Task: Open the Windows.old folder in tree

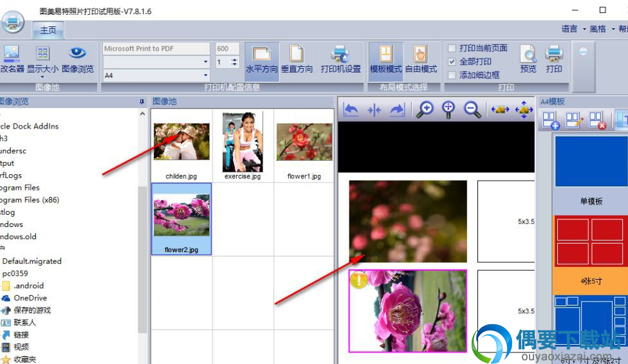Action: (x=18, y=237)
